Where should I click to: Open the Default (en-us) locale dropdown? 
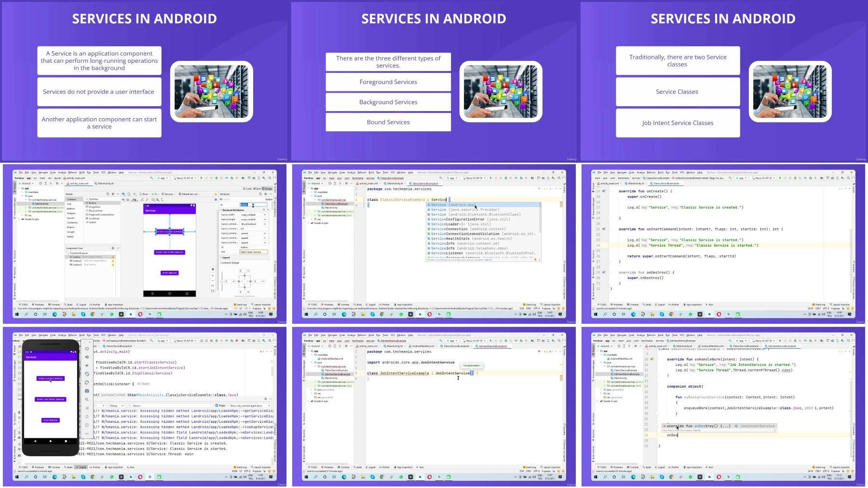[189, 194]
